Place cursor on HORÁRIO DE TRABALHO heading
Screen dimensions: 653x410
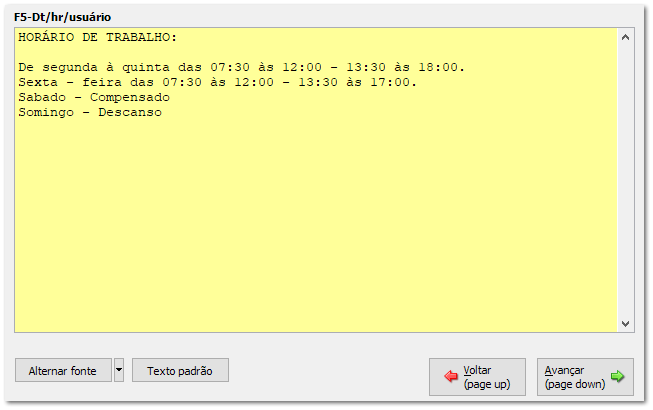click(x=97, y=37)
